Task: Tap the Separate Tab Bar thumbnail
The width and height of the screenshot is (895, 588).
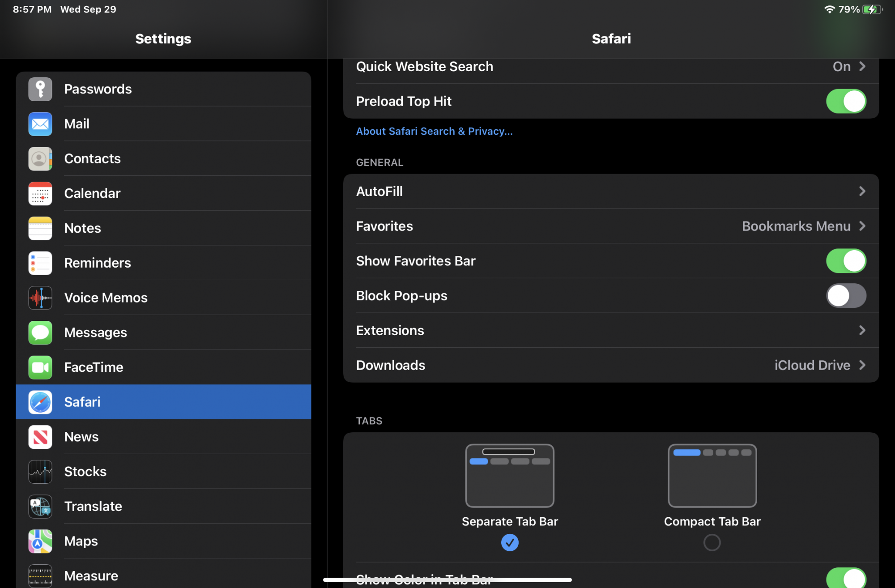Action: tap(510, 475)
